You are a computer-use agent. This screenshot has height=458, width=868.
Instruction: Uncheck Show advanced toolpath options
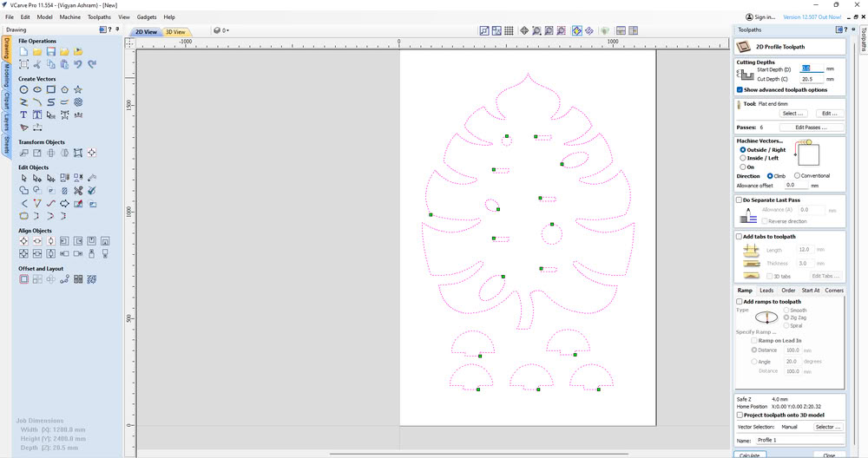[x=740, y=89]
